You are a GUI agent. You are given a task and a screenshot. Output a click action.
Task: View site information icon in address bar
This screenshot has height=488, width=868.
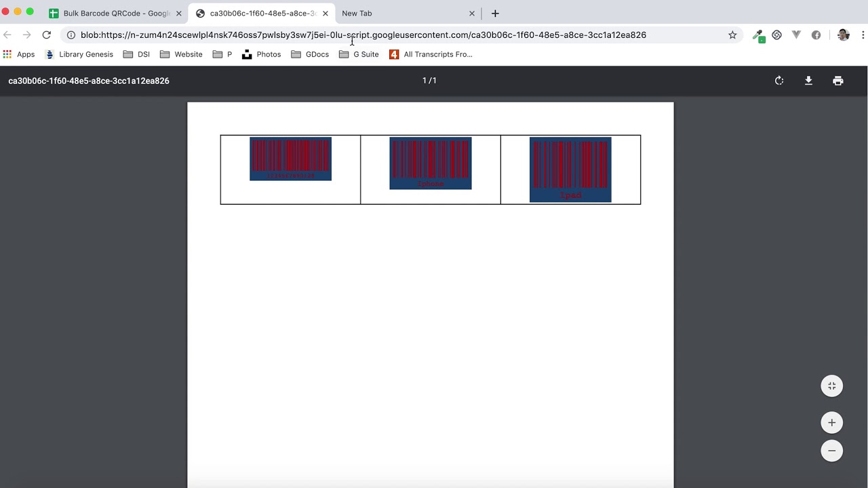pos(71,35)
